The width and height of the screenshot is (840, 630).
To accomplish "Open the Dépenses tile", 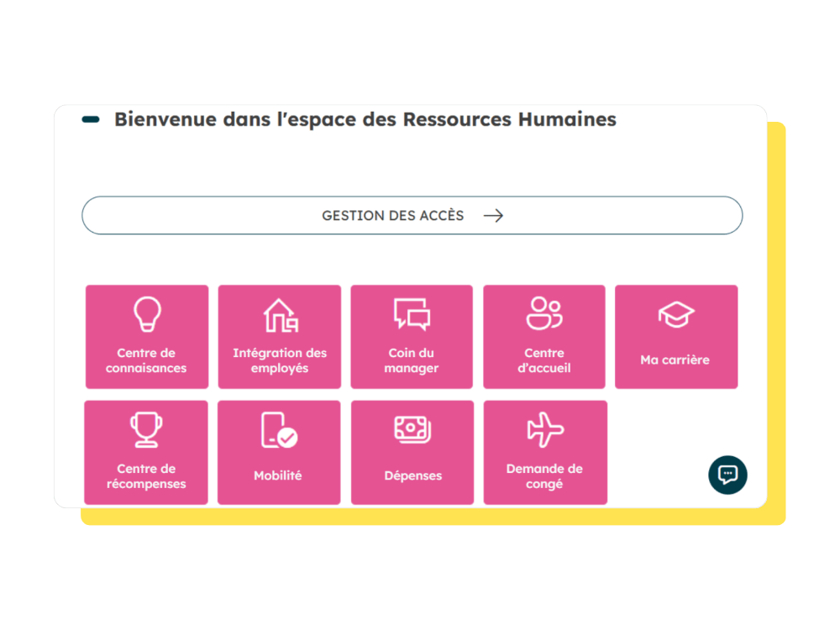I will click(x=412, y=452).
